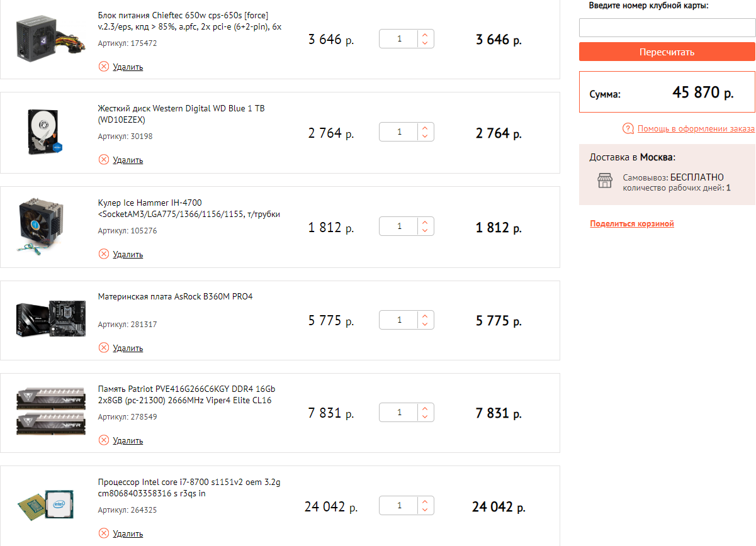Click the remove icon for Intel Core i7-8700

pos(104,533)
